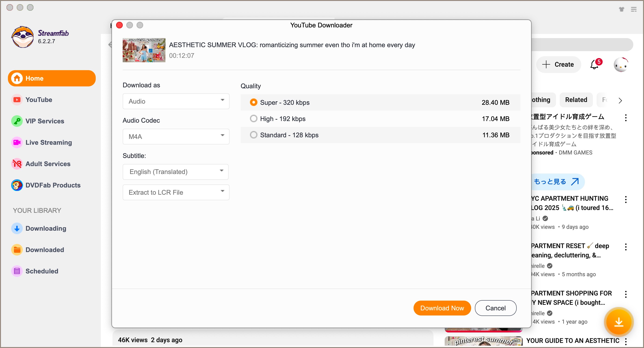This screenshot has width=644, height=348.
Task: Go to Live Streaming menu item
Action: click(x=49, y=142)
